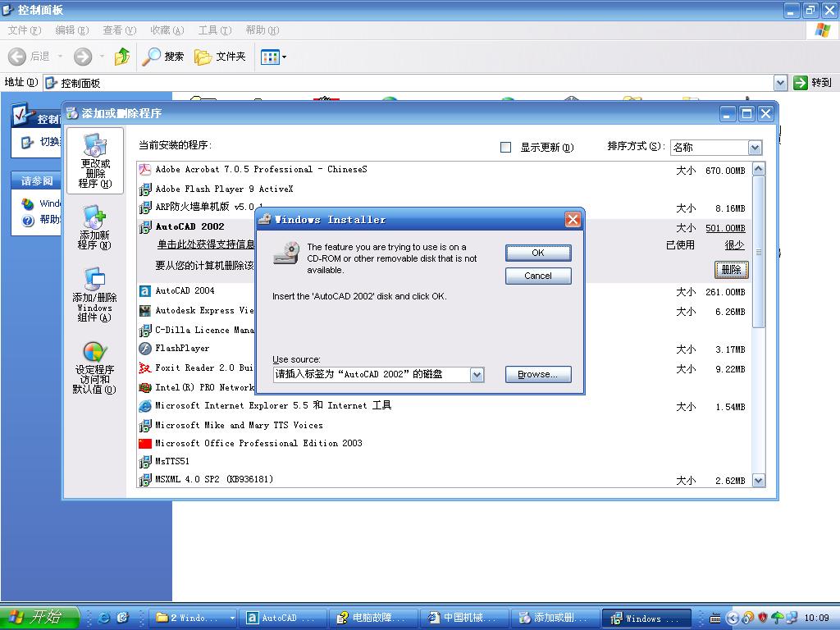This screenshot has height=630, width=840.
Task: Open the 文件(F) menu
Action: click(24, 30)
